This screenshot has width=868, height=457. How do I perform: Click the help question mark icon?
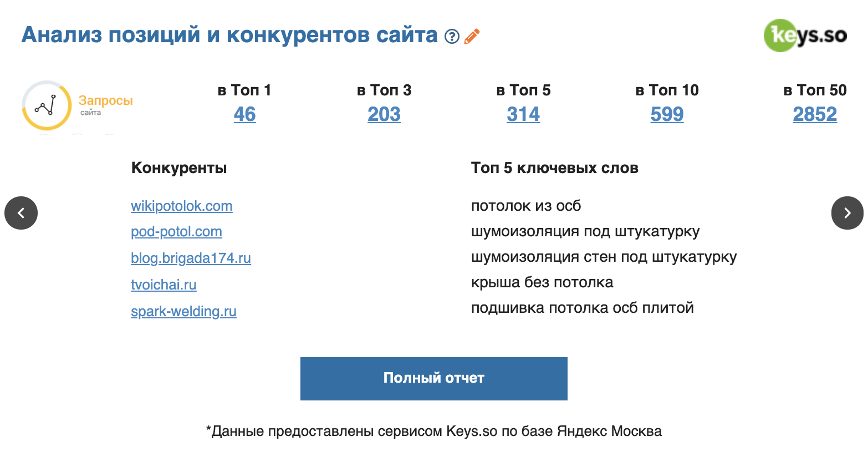coord(452,37)
